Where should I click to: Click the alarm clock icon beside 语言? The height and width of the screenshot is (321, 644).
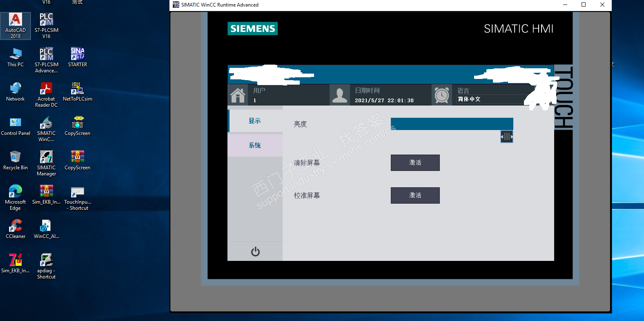[x=442, y=95]
